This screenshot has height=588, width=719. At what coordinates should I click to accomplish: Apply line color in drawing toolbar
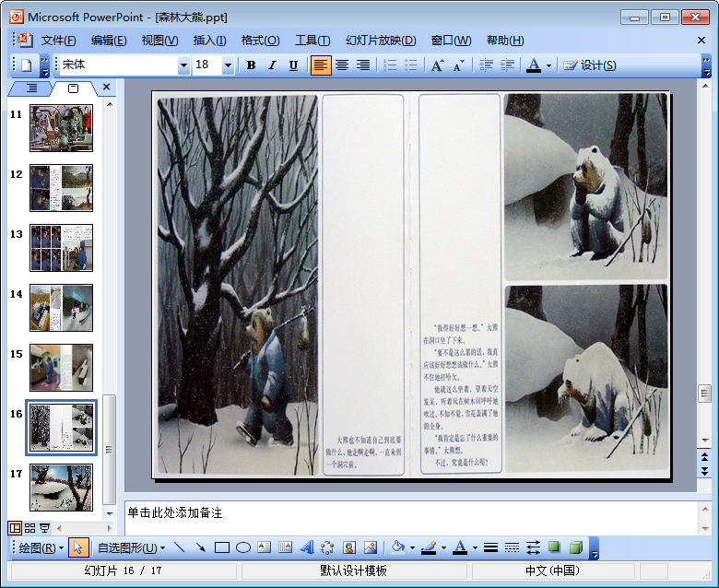click(x=429, y=547)
